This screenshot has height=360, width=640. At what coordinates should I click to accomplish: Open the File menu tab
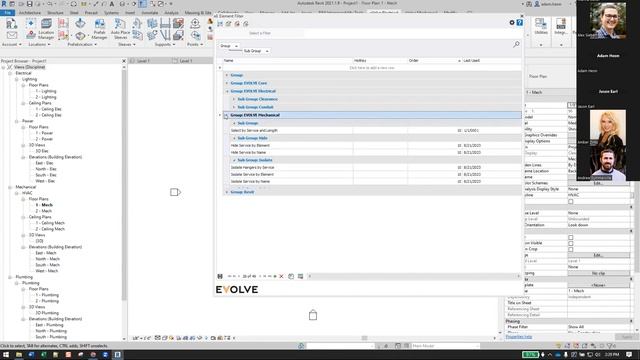coord(7,13)
